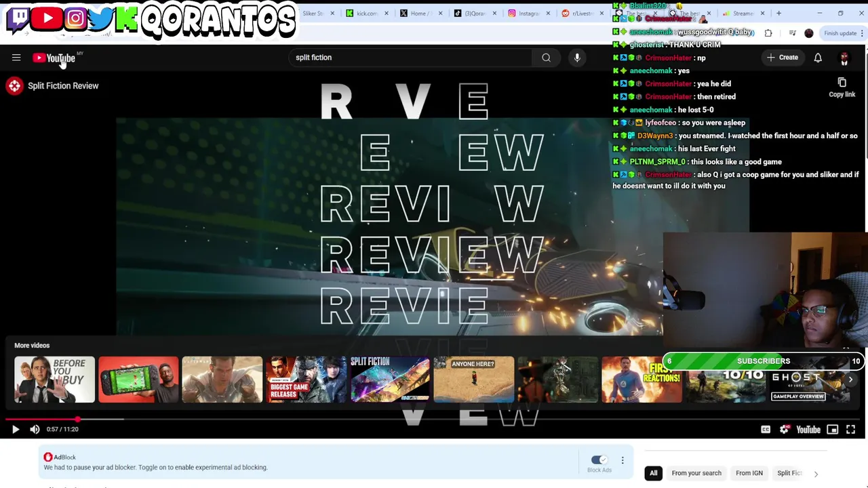Start voice search with the microphone
The image size is (868, 488).
(x=577, y=58)
